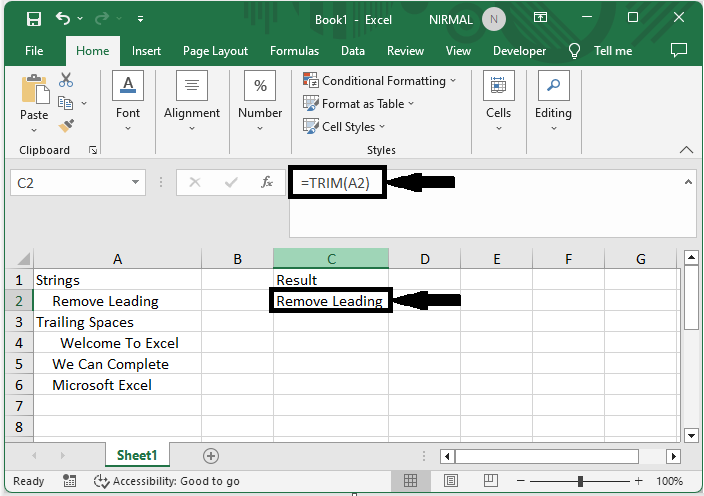704x496 pixels.
Task: Click the Redo arrow icon
Action: tap(102, 18)
